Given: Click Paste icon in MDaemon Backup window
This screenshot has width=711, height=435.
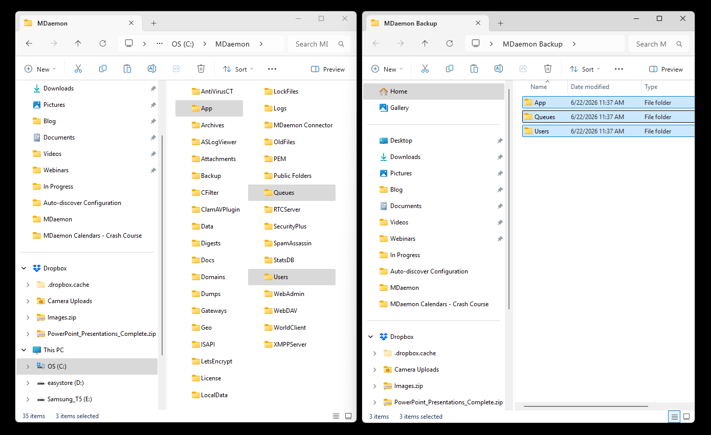Looking at the screenshot, I should [474, 69].
